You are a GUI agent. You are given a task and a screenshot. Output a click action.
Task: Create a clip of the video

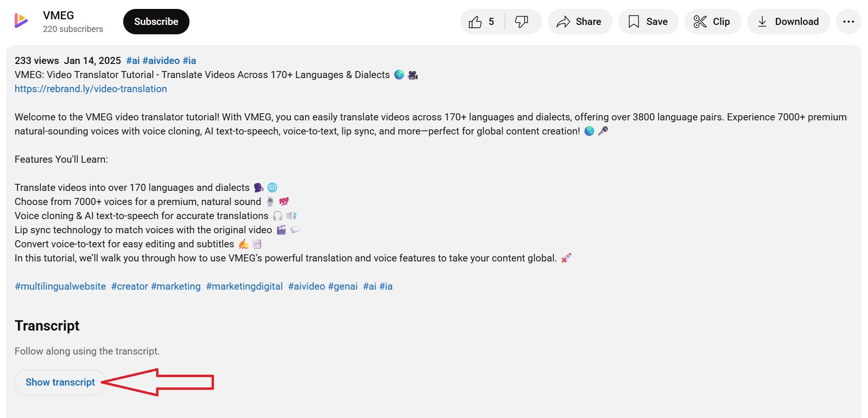713,22
